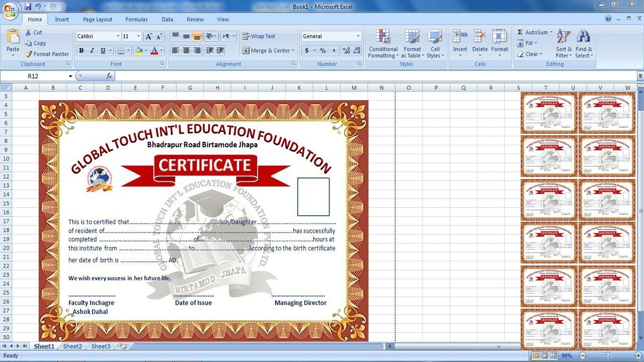Open Sheet2 worksheet tab
The width and height of the screenshot is (644, 362).
point(72,346)
